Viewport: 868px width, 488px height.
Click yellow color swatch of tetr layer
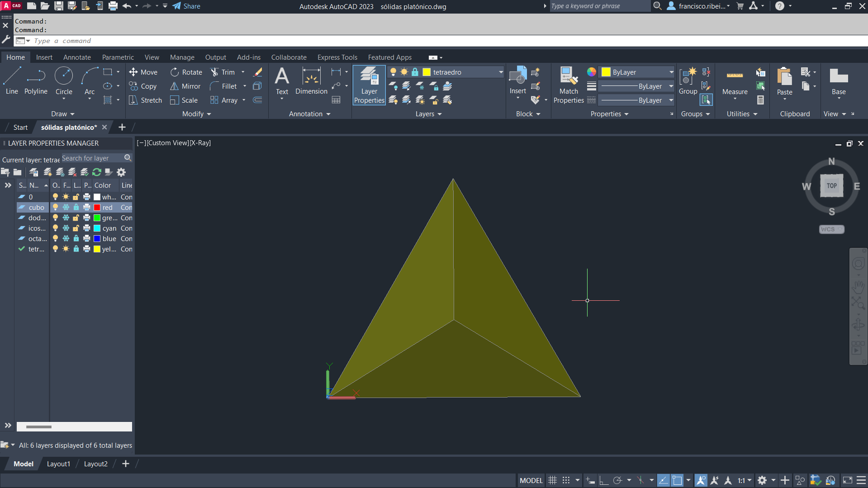coord(97,249)
